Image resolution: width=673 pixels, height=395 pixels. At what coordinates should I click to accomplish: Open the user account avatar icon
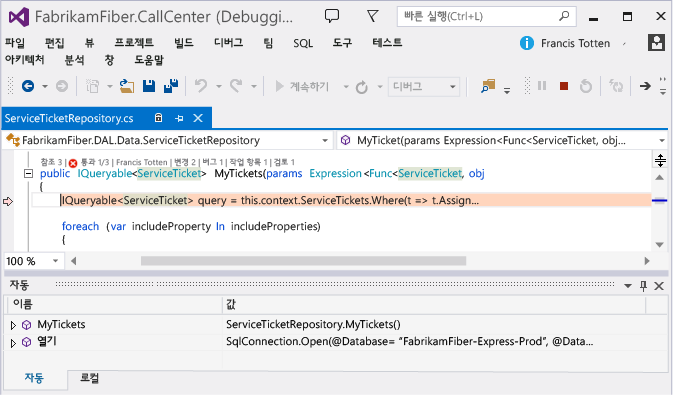click(x=656, y=43)
